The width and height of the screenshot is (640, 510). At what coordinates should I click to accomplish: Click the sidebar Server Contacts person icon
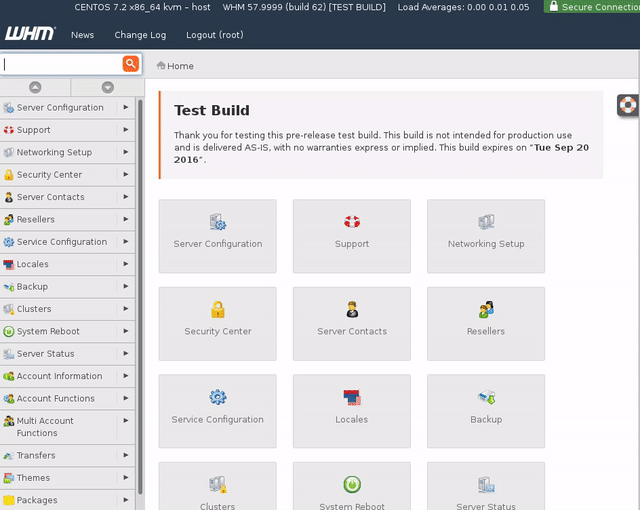[x=9, y=197]
